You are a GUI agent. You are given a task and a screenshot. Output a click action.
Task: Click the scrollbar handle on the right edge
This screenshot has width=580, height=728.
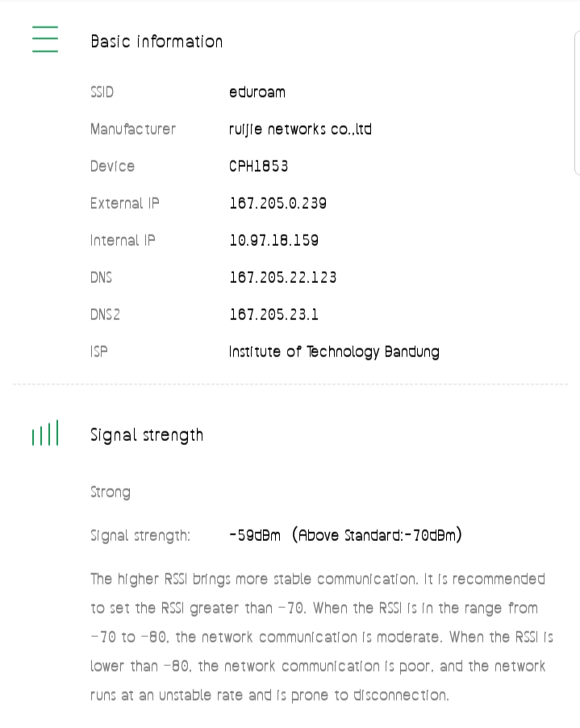pyautogui.click(x=577, y=103)
